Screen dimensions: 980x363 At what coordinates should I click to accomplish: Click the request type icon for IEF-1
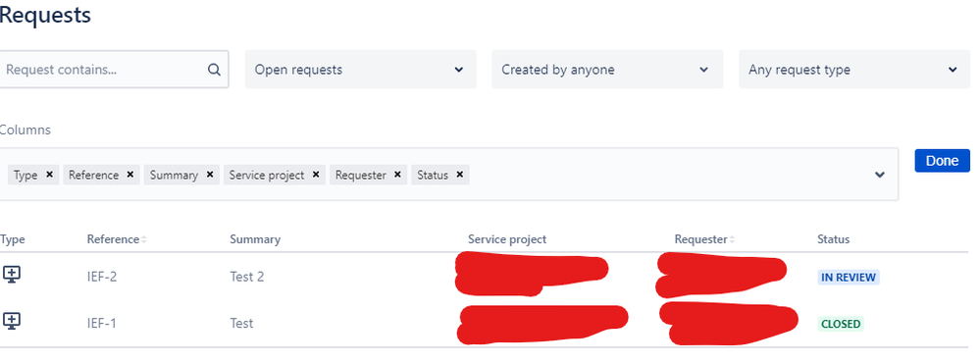pyautogui.click(x=12, y=321)
